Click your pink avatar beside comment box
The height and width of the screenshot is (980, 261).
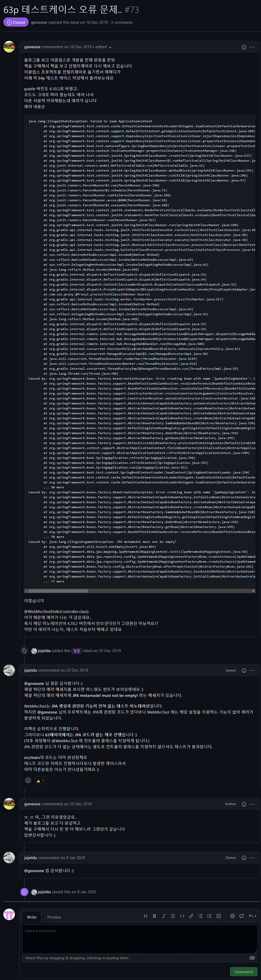9,915
